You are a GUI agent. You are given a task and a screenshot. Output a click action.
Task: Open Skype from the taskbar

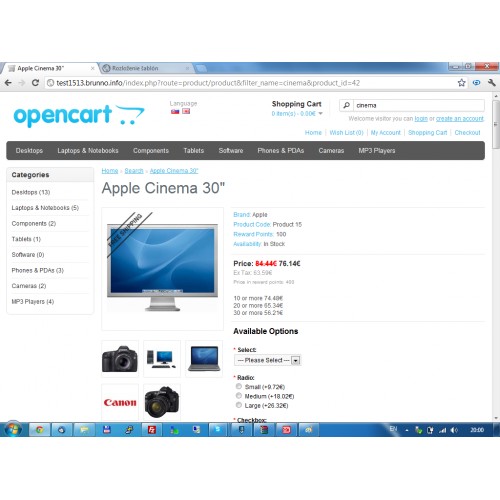pos(218,430)
